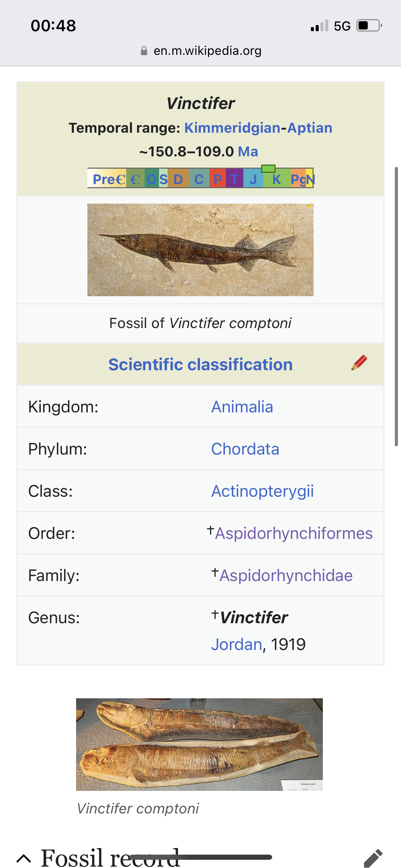Collapse the Fossil record section chevron
Viewport: 401px width, 868px height.
pos(24,858)
